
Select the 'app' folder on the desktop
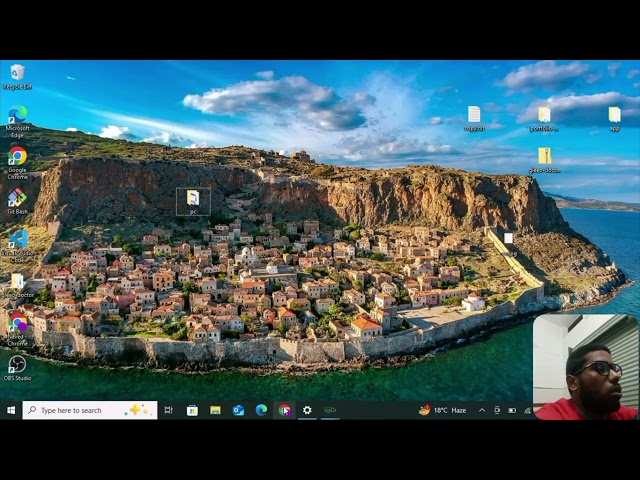[x=614, y=119]
